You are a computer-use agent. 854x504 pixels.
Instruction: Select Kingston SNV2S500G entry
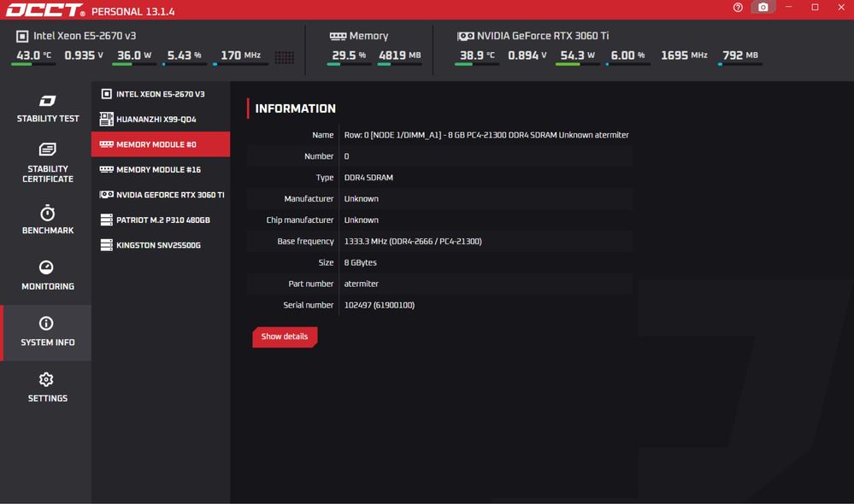tap(161, 245)
